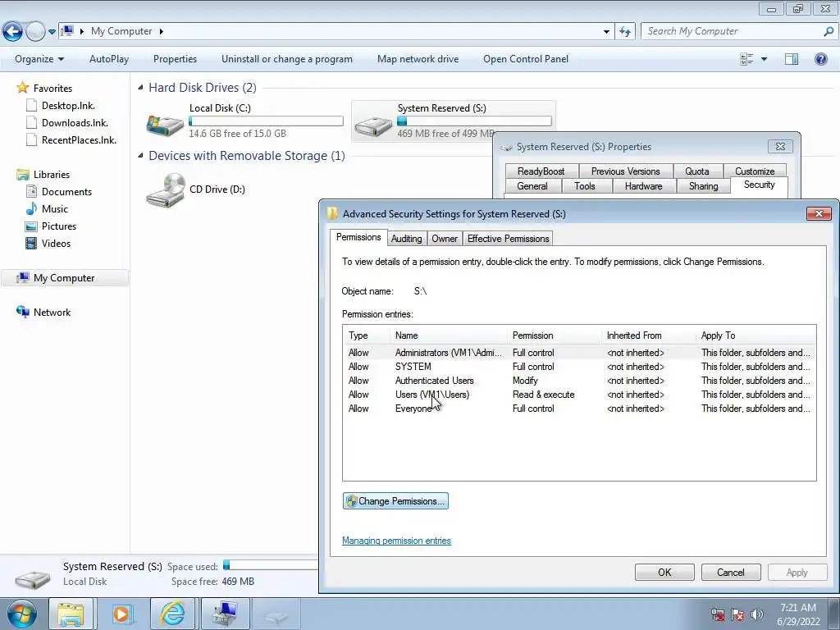The width and height of the screenshot is (840, 630).
Task: Click OK in Advanced Security Settings
Action: point(664,572)
